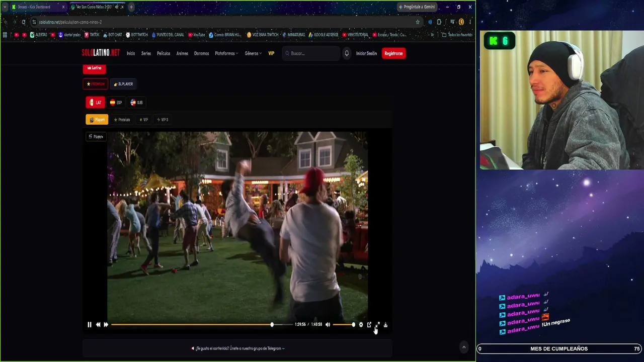Select the VIP source tab
The height and width of the screenshot is (362, 644).
(144, 120)
